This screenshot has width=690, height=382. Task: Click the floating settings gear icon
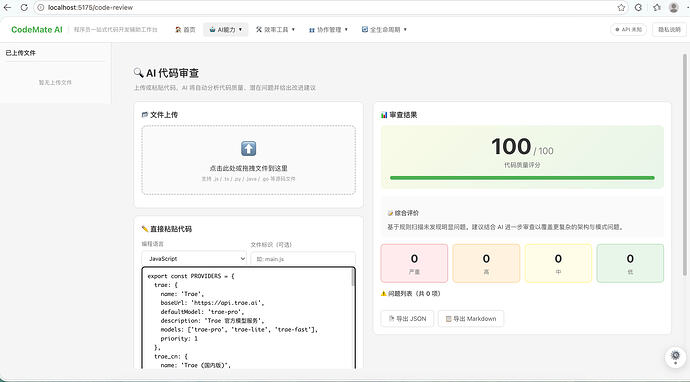tap(675, 356)
